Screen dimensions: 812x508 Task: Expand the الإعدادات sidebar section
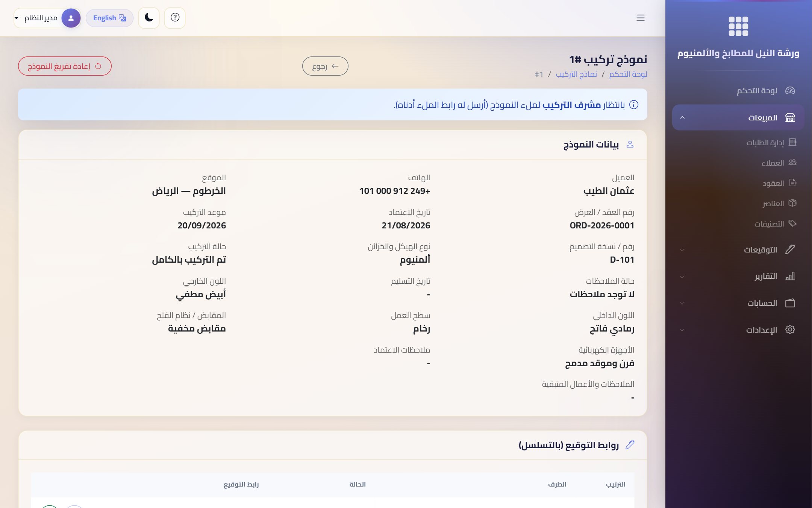[x=738, y=330]
